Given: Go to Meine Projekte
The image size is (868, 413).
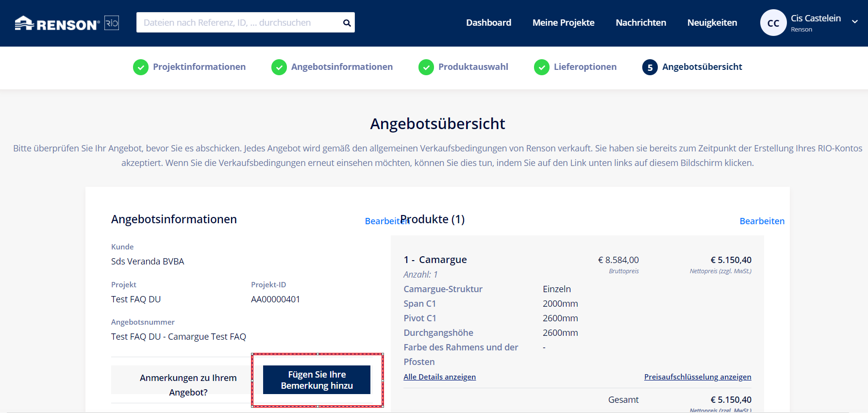Looking at the screenshot, I should click(563, 23).
